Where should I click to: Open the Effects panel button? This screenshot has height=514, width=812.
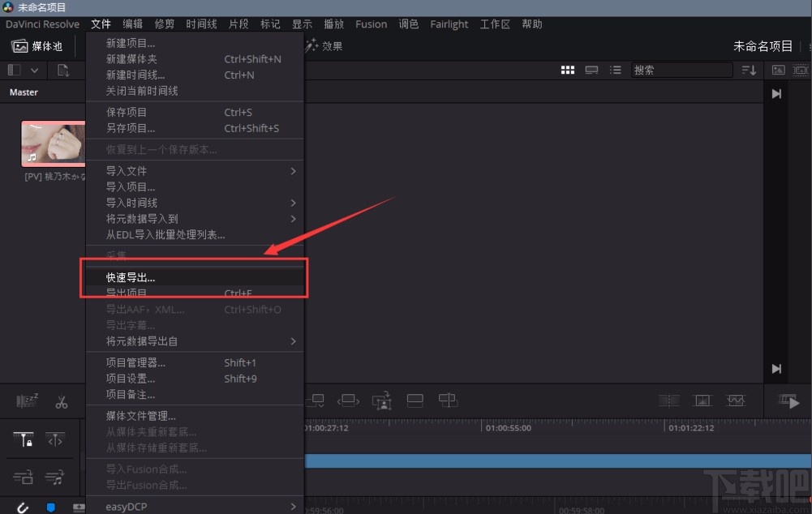point(324,46)
